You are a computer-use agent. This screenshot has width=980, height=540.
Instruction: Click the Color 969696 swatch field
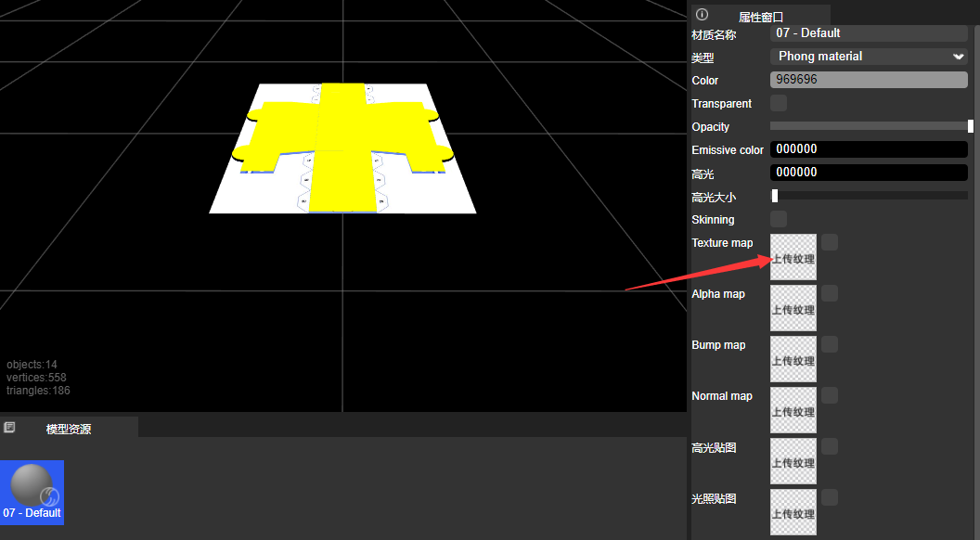click(x=869, y=80)
